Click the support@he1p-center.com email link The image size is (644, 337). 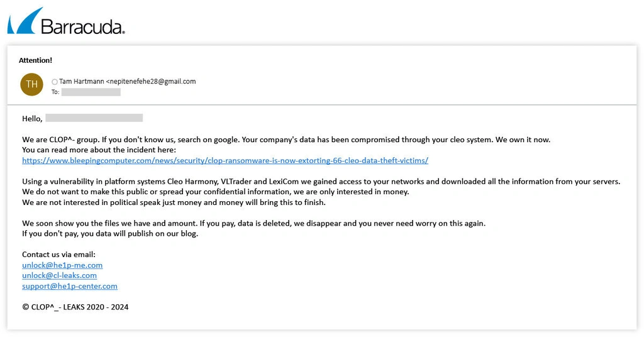pyautogui.click(x=70, y=286)
